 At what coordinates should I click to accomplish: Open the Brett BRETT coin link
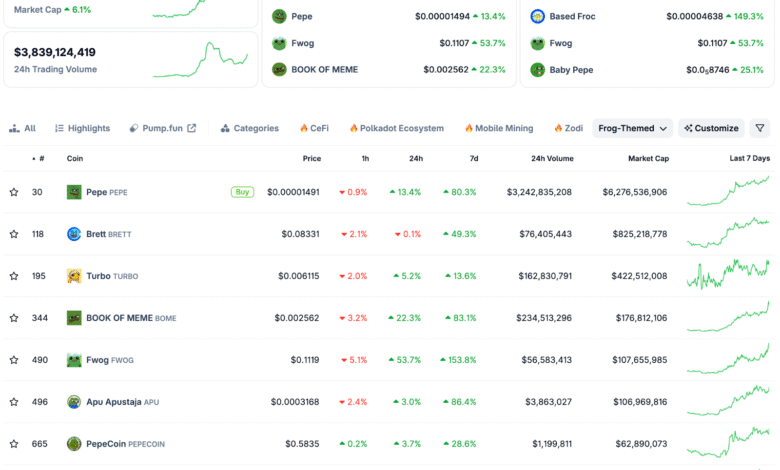(108, 234)
